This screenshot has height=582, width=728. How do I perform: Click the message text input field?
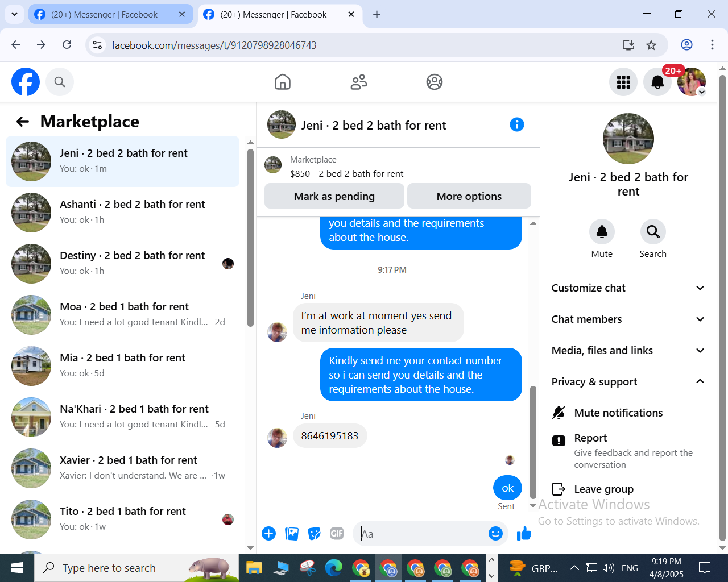(421, 534)
